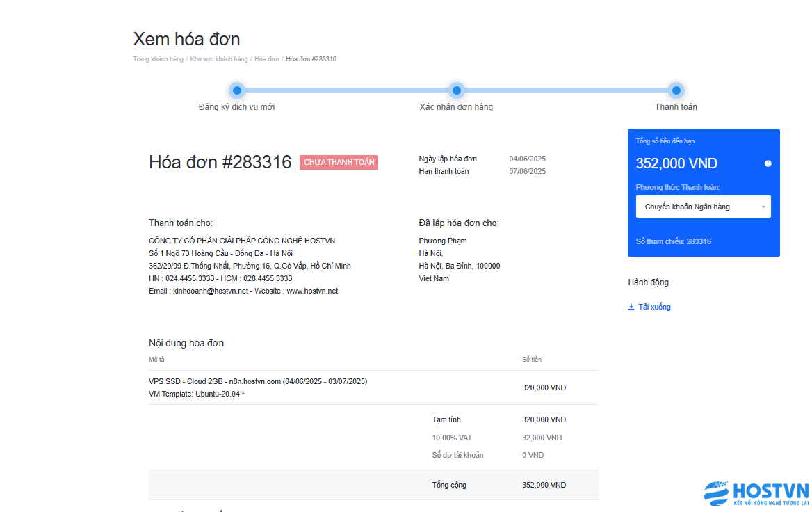
Task: Click the Thanh toán cho: heading
Action: (181, 223)
